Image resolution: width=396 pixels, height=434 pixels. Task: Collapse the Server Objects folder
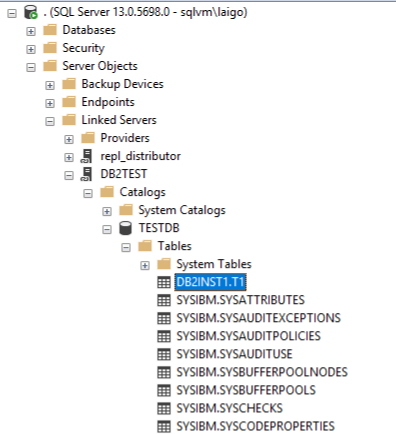click(31, 67)
